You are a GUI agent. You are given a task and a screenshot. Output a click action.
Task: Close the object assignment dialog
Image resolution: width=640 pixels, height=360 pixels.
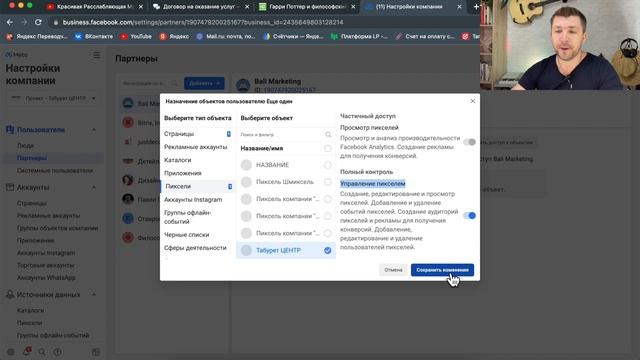point(473,101)
